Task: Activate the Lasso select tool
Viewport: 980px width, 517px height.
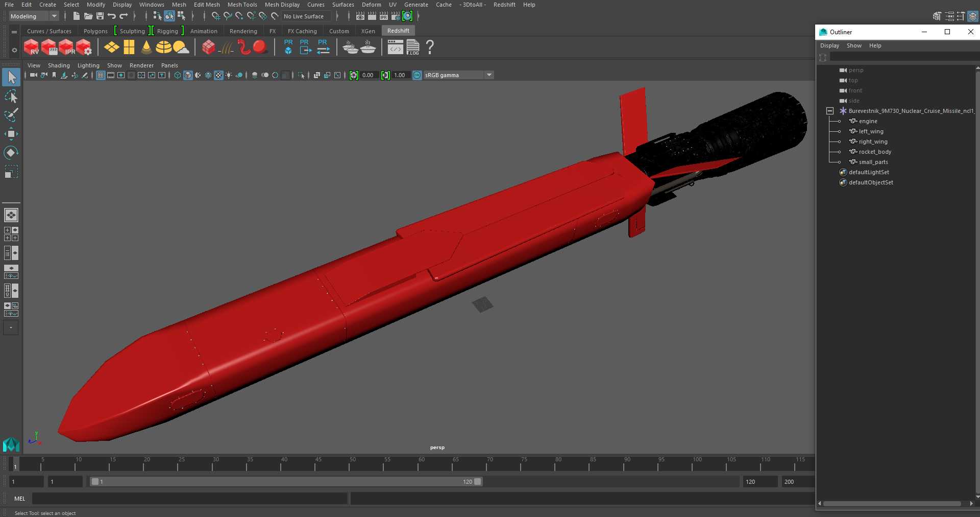Action: (11, 97)
